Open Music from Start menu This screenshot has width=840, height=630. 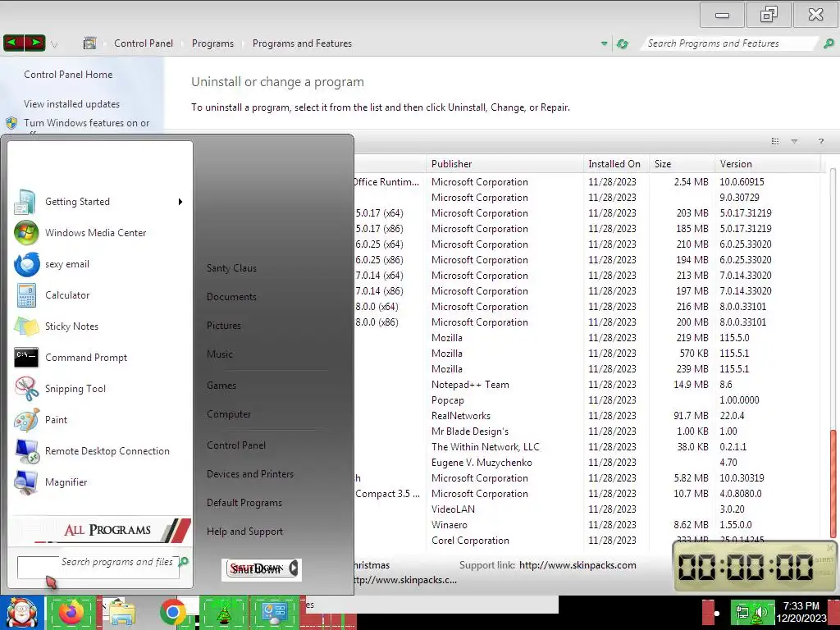tap(220, 354)
